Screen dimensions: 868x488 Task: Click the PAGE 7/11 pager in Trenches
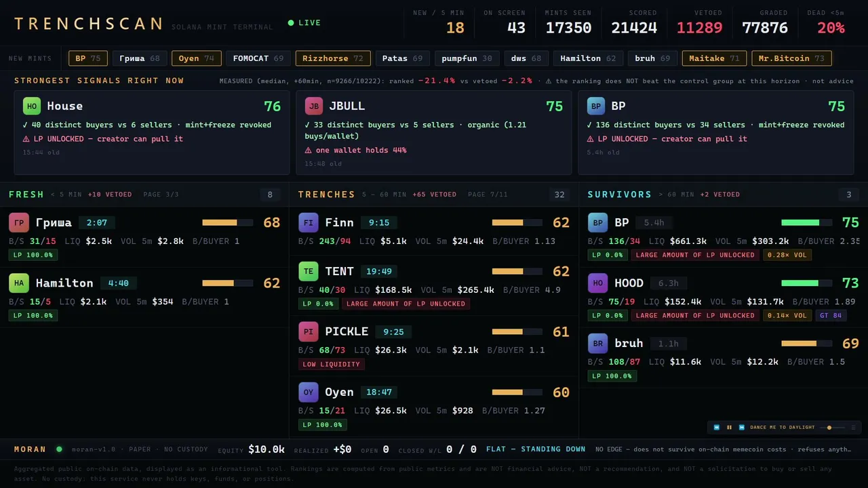click(x=488, y=195)
